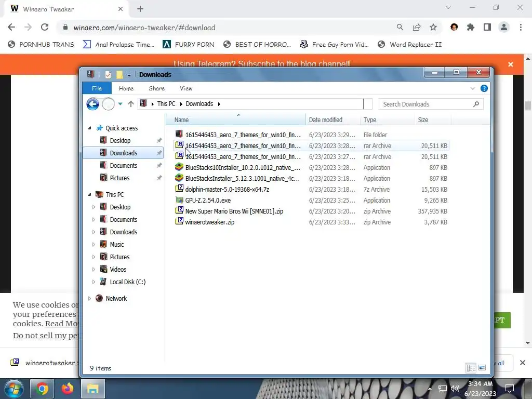The width and height of the screenshot is (532, 399).
Task: Expand Desktop under This PC
Action: coord(94,207)
